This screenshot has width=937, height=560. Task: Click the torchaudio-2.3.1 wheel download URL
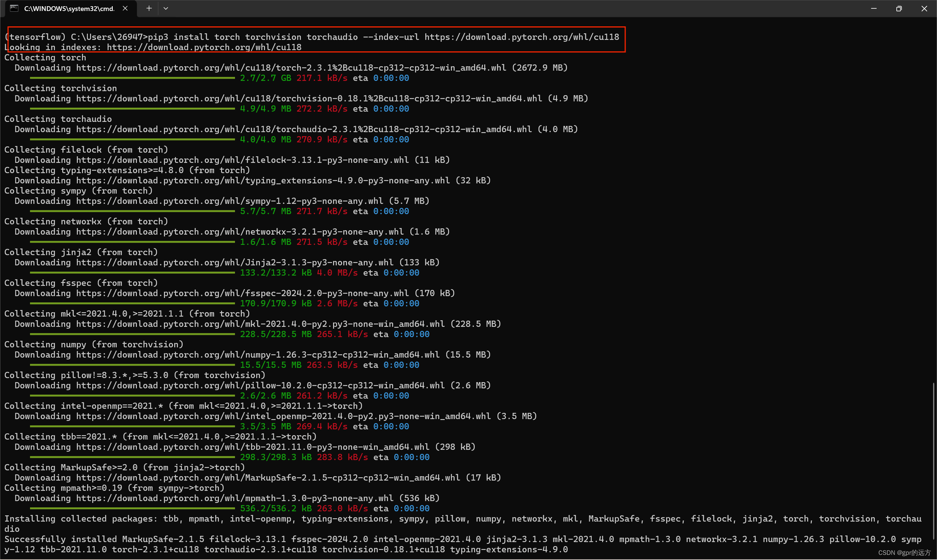[x=304, y=129]
